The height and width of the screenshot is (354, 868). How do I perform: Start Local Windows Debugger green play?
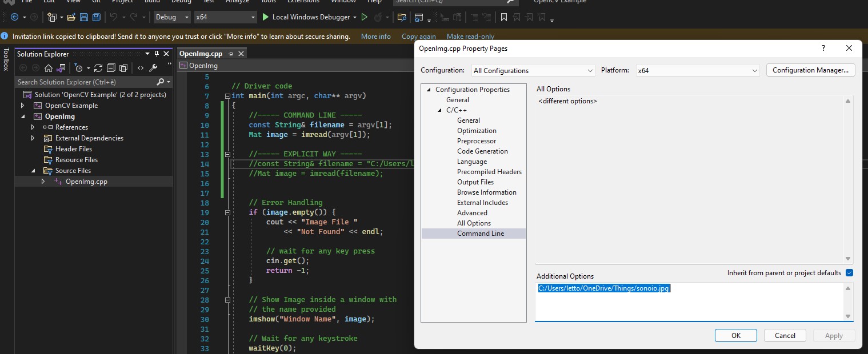tap(265, 17)
